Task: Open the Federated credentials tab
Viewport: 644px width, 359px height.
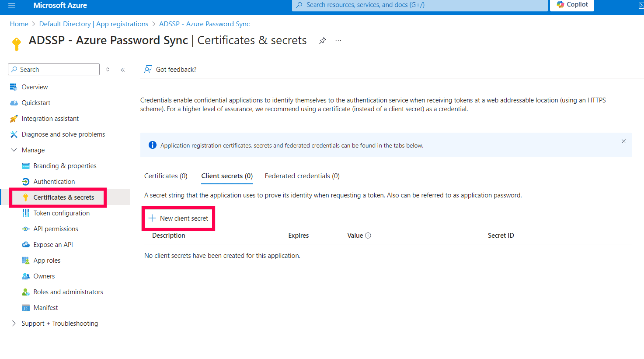Action: [302, 176]
